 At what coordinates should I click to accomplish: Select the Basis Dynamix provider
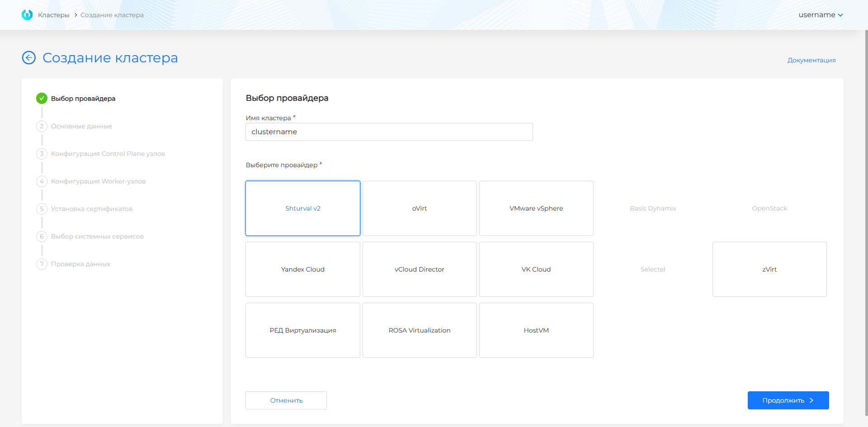pyautogui.click(x=653, y=208)
